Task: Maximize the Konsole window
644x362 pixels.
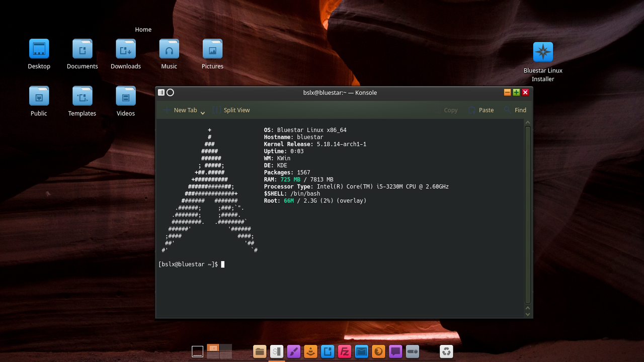Action: pos(516,93)
